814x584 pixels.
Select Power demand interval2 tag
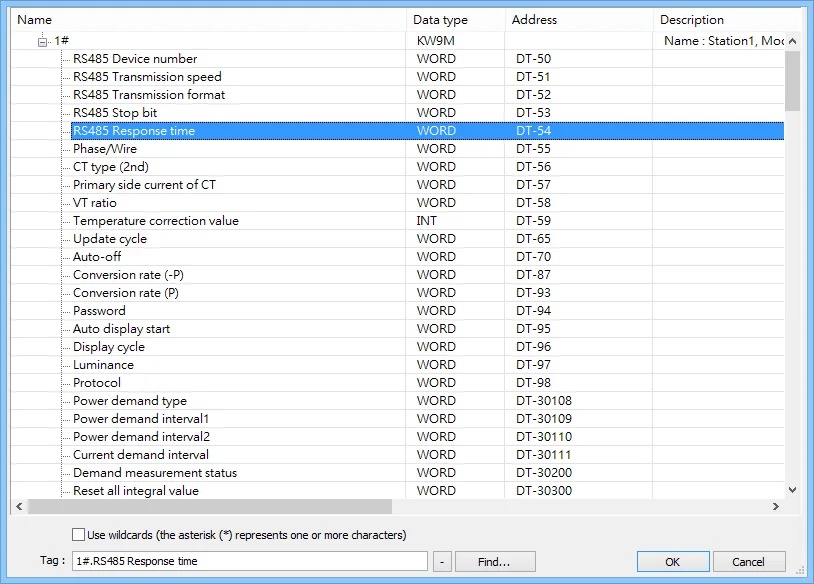pos(141,437)
